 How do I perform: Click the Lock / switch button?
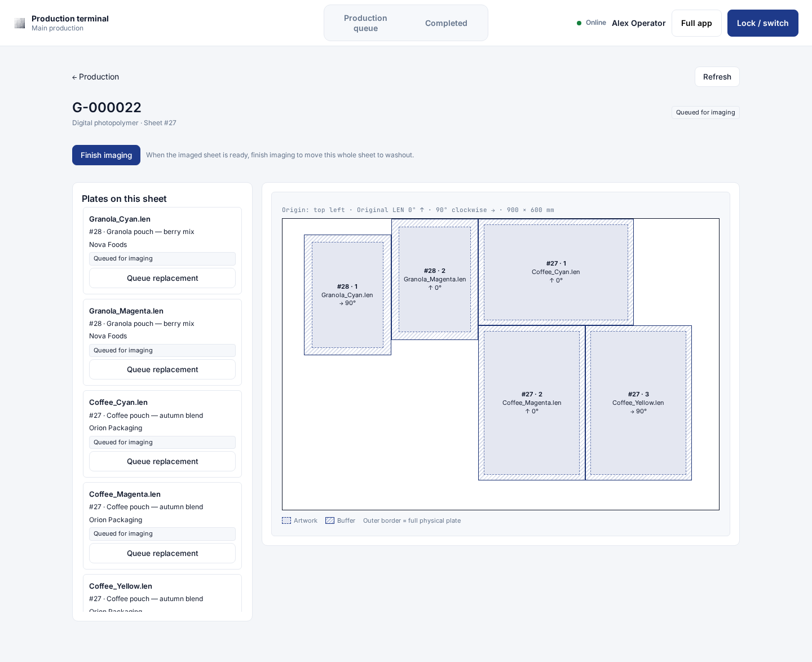(x=762, y=23)
